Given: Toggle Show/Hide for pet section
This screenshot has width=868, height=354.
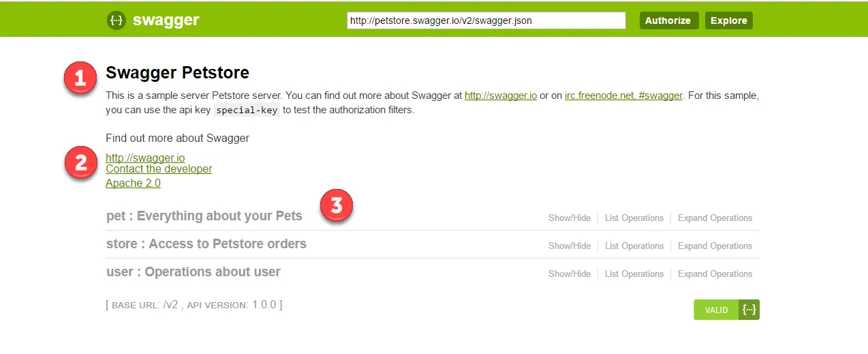Looking at the screenshot, I should (x=570, y=218).
